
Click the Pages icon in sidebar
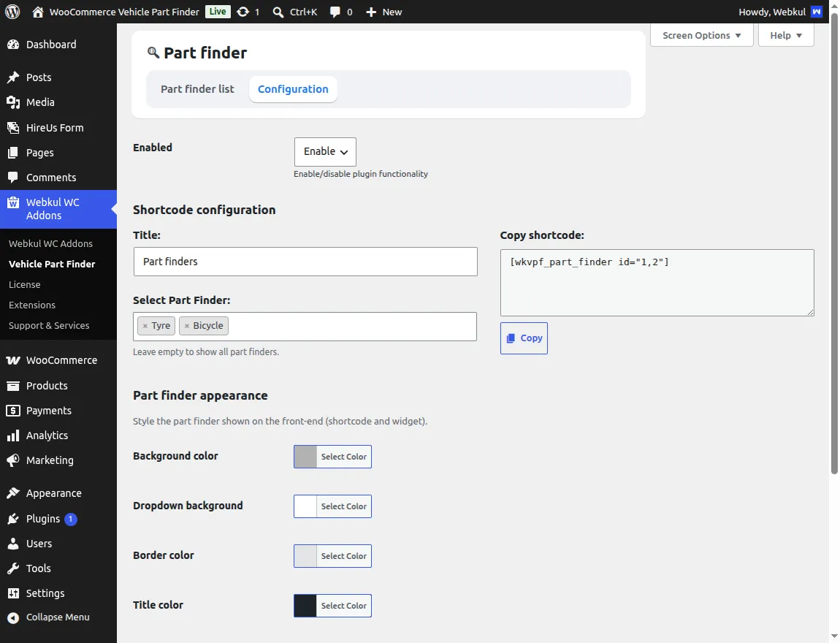[x=13, y=153]
